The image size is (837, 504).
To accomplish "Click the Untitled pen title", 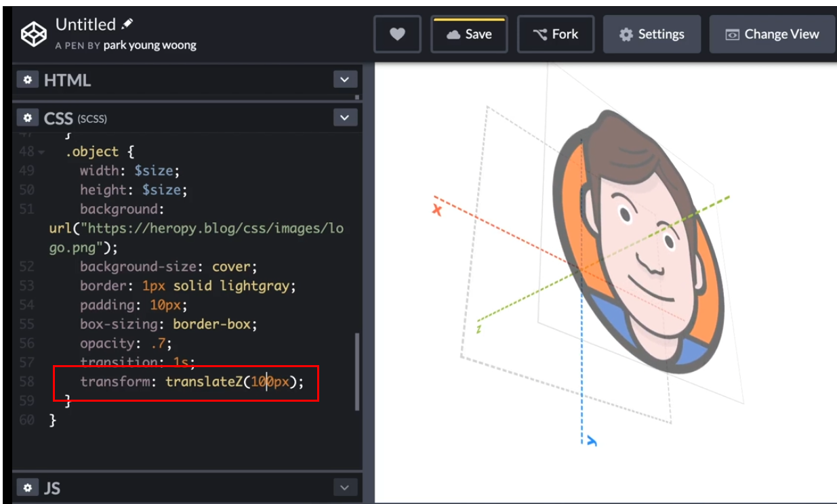I will (85, 24).
